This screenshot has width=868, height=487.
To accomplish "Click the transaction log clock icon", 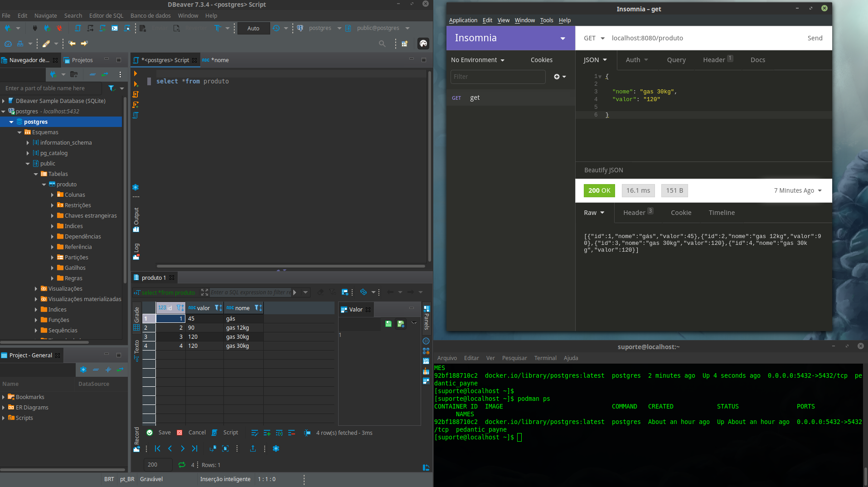I will (x=276, y=28).
